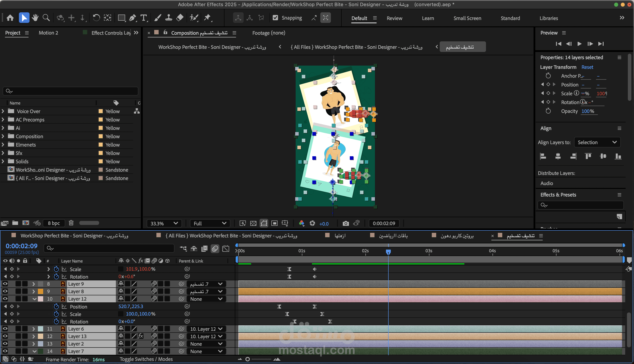This screenshot has height=364, width=634.
Task: Open the Motion 2 panel tab
Action: (x=48, y=33)
